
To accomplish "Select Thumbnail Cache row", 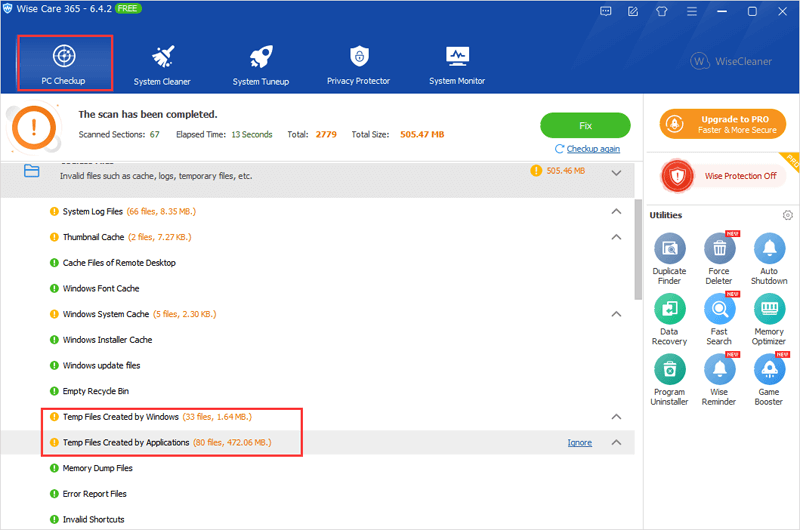I will [317, 237].
